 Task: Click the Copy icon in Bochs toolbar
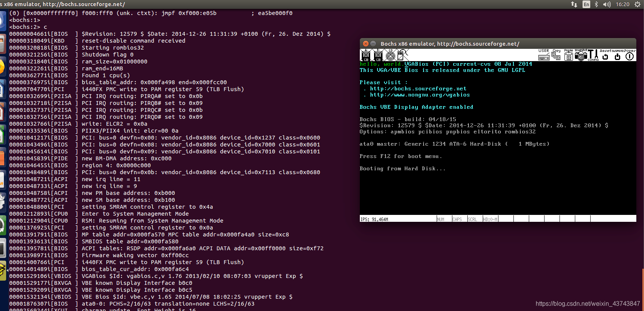coord(556,55)
